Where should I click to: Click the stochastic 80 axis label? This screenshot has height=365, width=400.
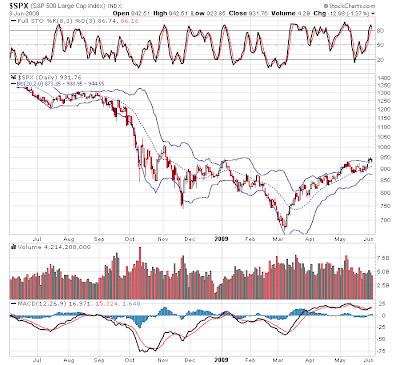[x=380, y=31]
